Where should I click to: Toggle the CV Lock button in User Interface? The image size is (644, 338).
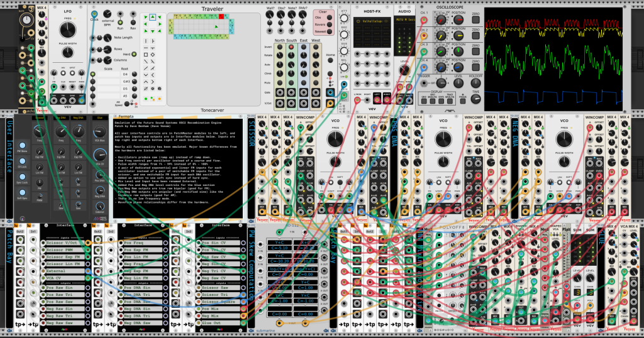click(x=22, y=161)
